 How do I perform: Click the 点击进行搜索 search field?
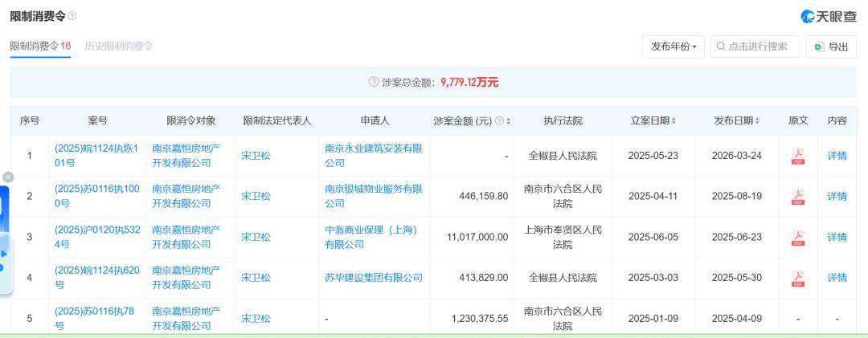(x=757, y=47)
